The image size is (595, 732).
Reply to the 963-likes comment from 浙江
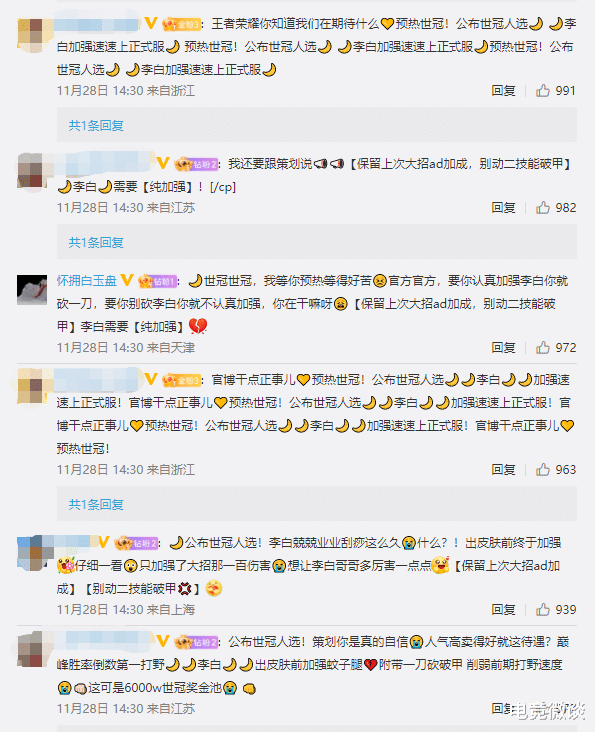503,470
